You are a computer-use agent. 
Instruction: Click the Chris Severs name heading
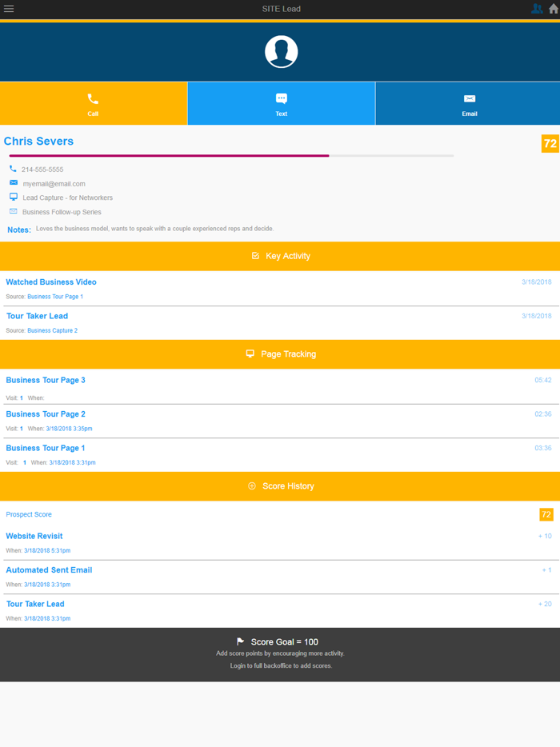pos(38,141)
